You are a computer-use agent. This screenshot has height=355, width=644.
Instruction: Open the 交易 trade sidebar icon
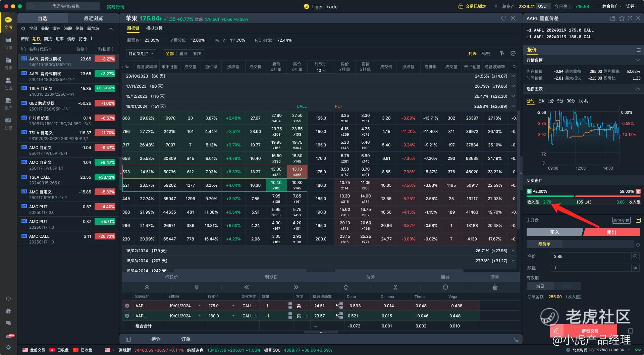[x=8, y=124]
